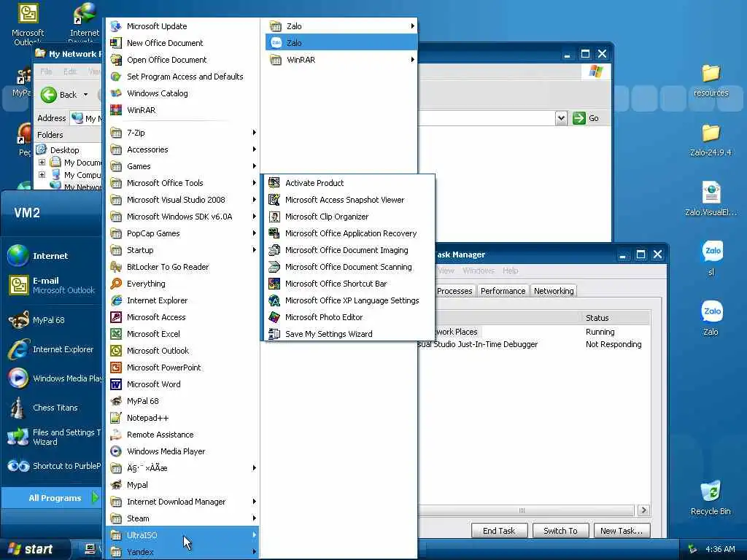Open All Programs in Start menu
747x560 pixels.
click(x=52, y=498)
